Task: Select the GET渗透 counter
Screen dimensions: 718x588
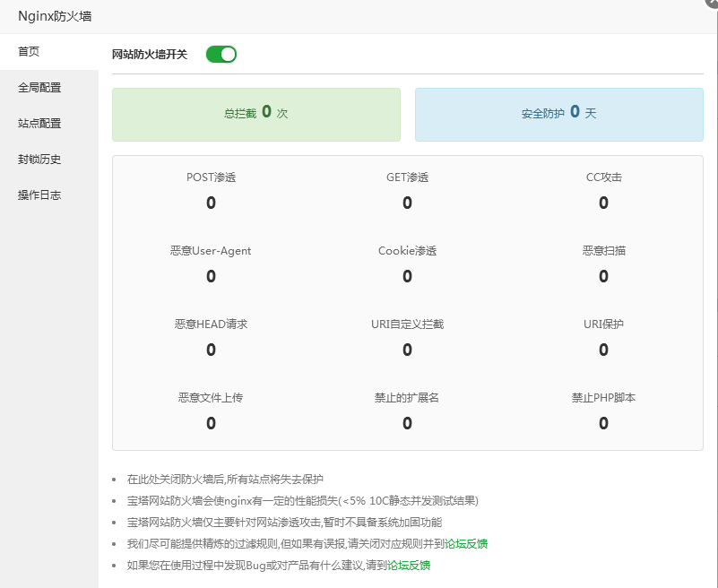Action: click(x=407, y=190)
